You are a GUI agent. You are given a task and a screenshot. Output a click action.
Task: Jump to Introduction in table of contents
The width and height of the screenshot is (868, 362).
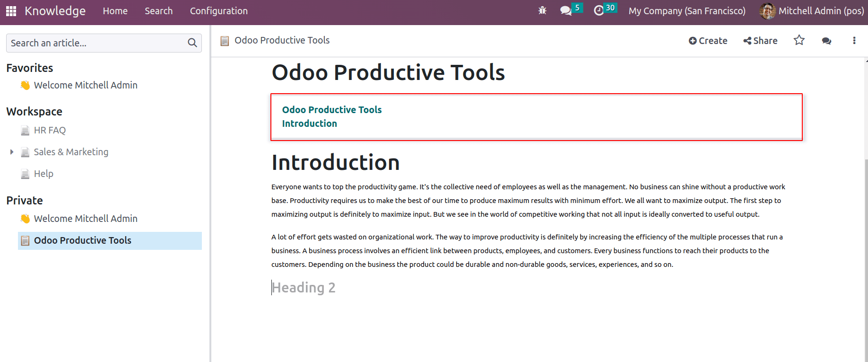(x=310, y=124)
